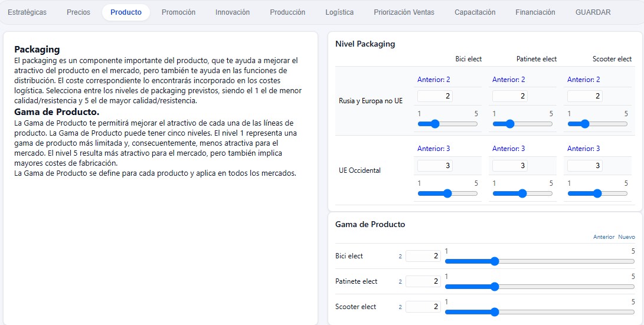Click the Bici elect column header

click(468, 59)
